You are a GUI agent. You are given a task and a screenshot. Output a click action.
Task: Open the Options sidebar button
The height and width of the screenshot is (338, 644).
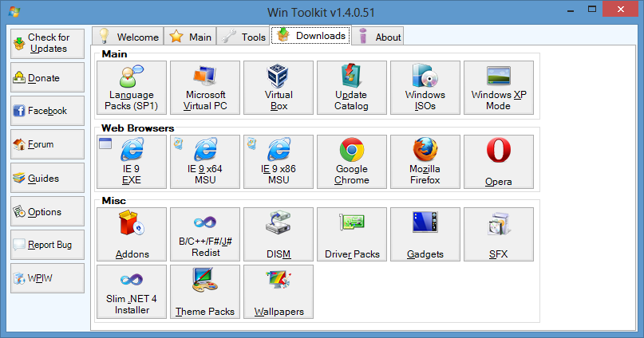click(47, 212)
